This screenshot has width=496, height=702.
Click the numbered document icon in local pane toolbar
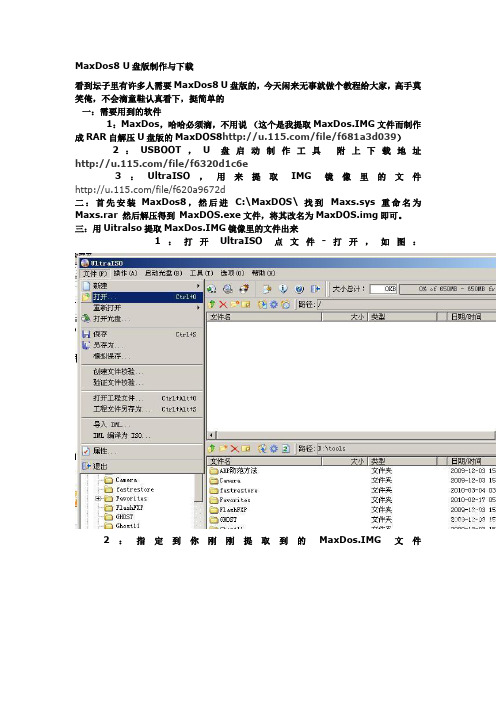[x=286, y=448]
